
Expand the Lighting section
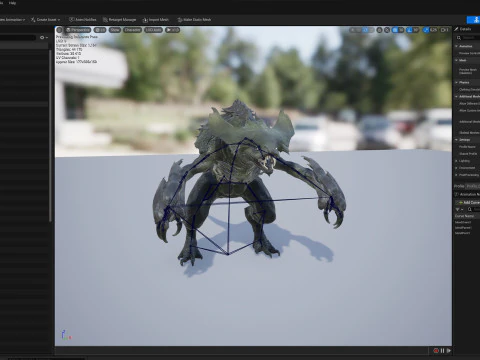click(x=457, y=161)
